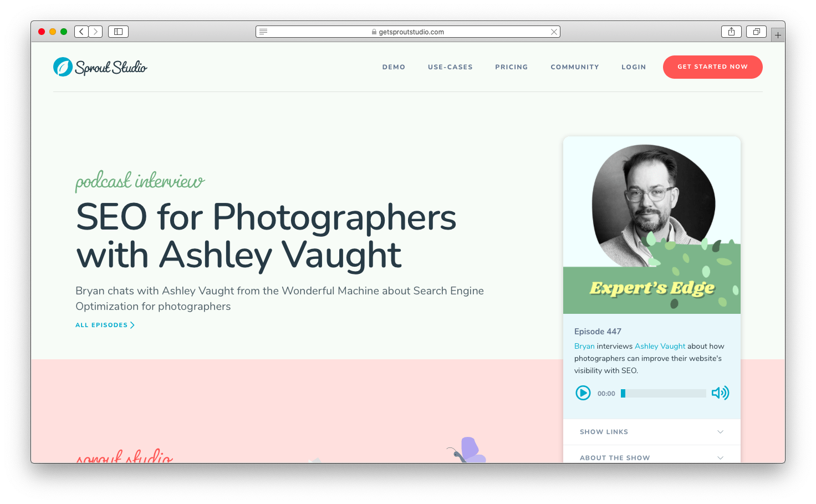
Task: Play the podcast episode
Action: (583, 393)
